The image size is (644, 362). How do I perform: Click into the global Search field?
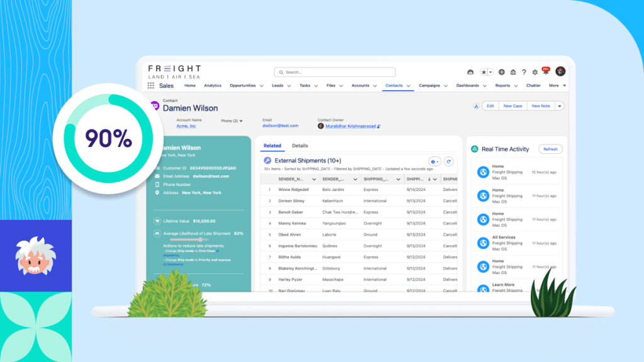(x=335, y=72)
